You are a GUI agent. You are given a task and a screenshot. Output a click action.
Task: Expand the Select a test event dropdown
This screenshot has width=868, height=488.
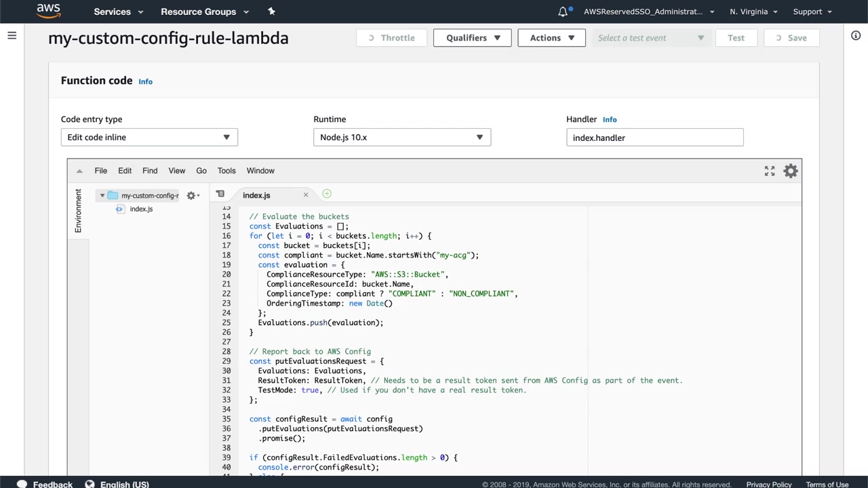pyautogui.click(x=651, y=38)
